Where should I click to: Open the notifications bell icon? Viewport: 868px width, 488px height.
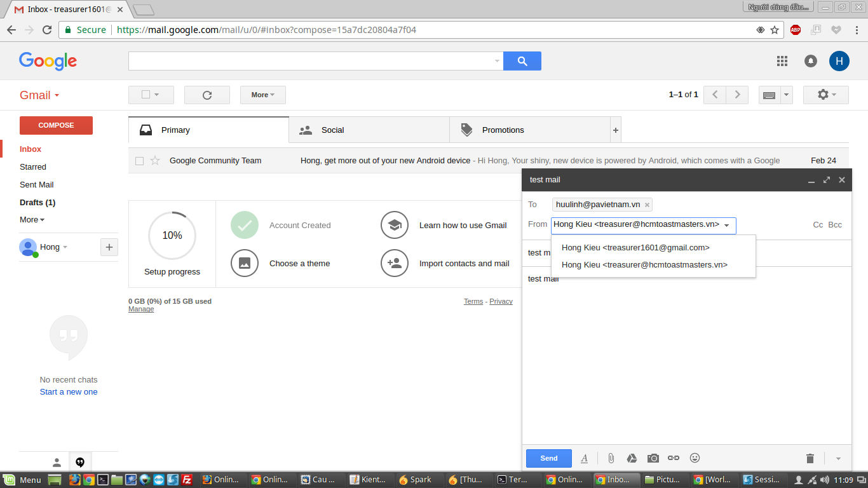[811, 61]
